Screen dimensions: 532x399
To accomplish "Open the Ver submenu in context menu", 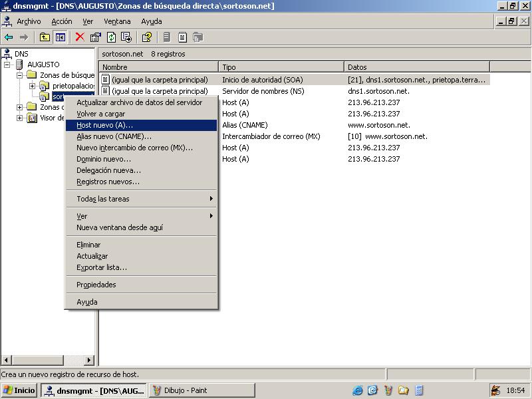I will [x=141, y=216].
